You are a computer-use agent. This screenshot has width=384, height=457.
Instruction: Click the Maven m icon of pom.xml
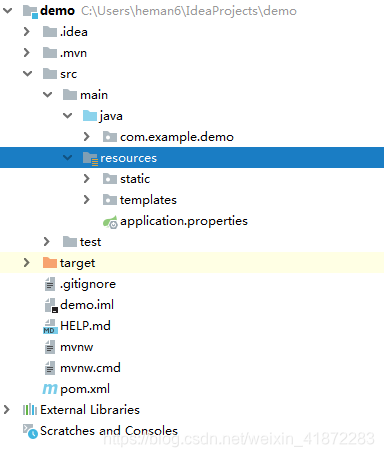(x=50, y=389)
